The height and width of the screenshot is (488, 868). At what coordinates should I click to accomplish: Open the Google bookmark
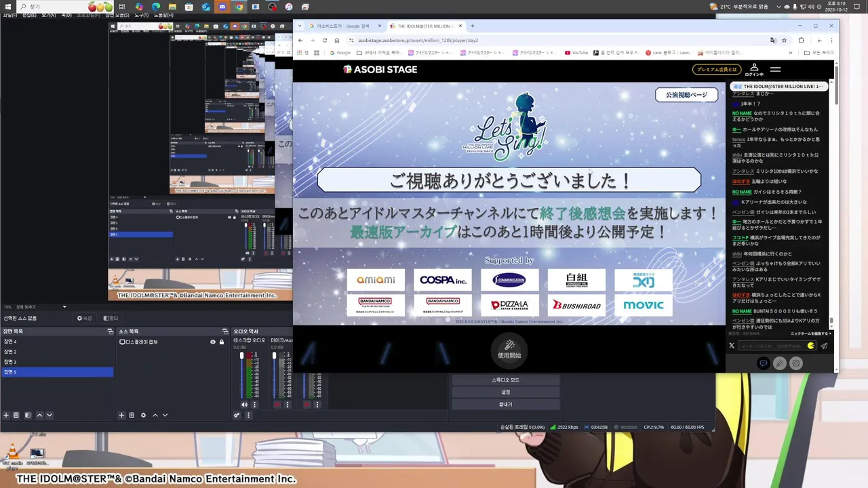click(340, 52)
